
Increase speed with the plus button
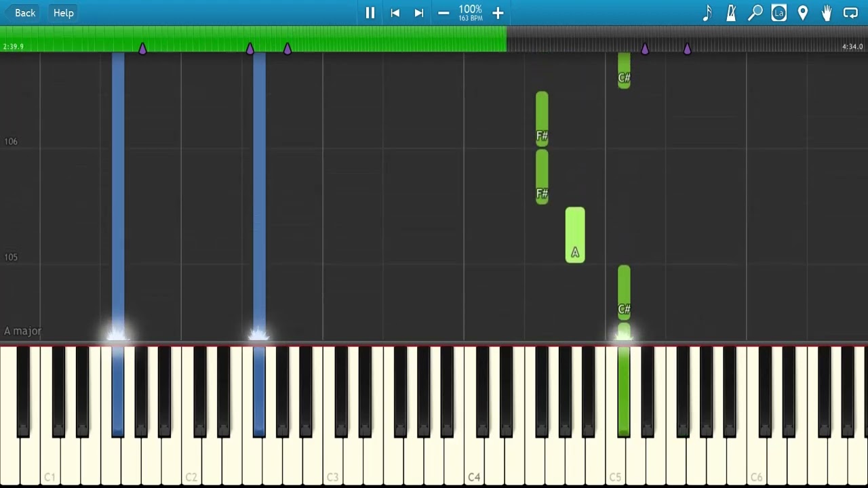(498, 13)
